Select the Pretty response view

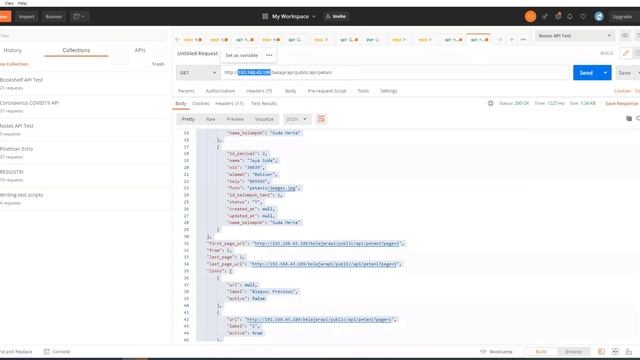point(188,119)
